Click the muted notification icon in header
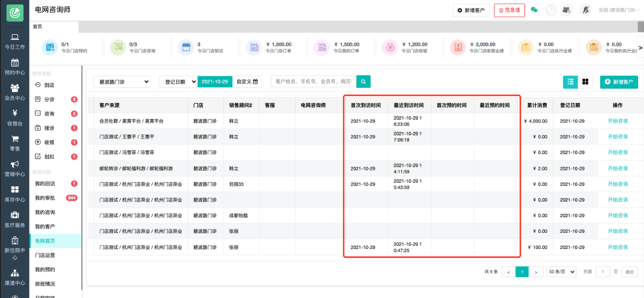The height and width of the screenshot is (298, 644). tap(586, 10)
